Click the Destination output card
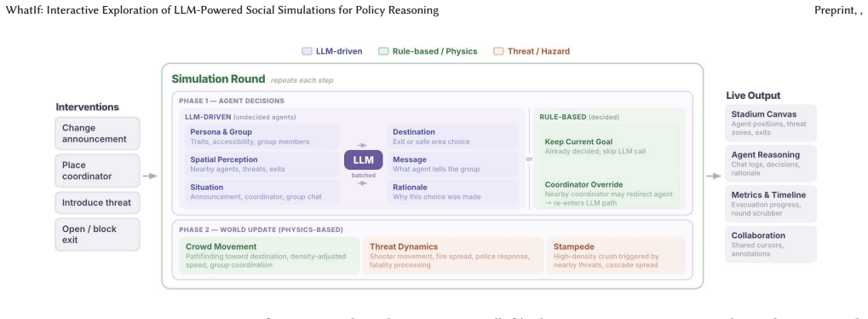868x319 pixels. point(453,136)
